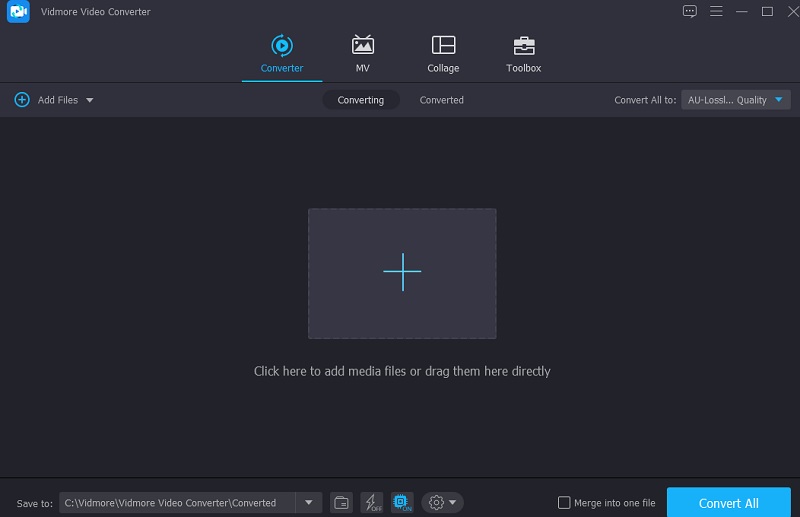Select the Converter tab icon
This screenshot has height=517, width=800.
point(281,45)
